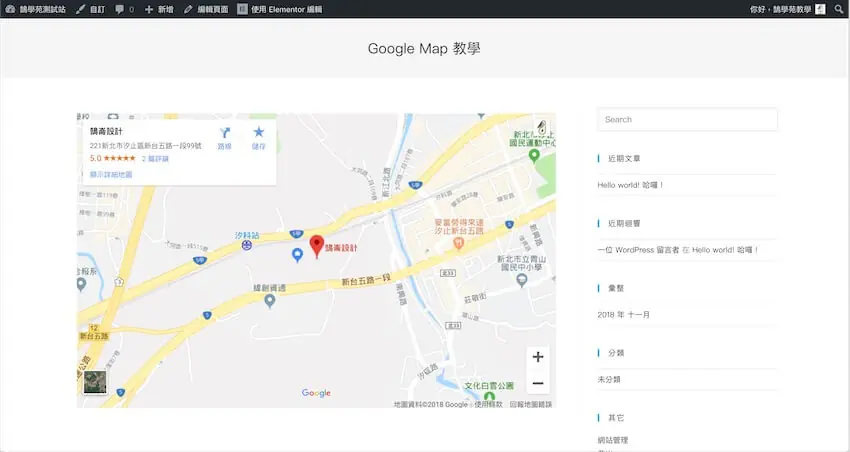Click the 其它 widget heading
The width and height of the screenshot is (850, 452).
click(616, 418)
